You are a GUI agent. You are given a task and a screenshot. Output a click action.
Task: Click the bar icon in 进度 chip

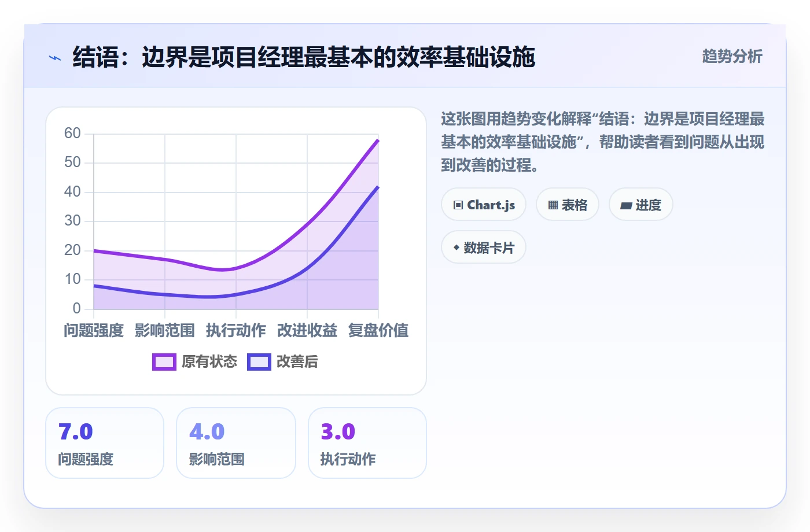coord(626,205)
